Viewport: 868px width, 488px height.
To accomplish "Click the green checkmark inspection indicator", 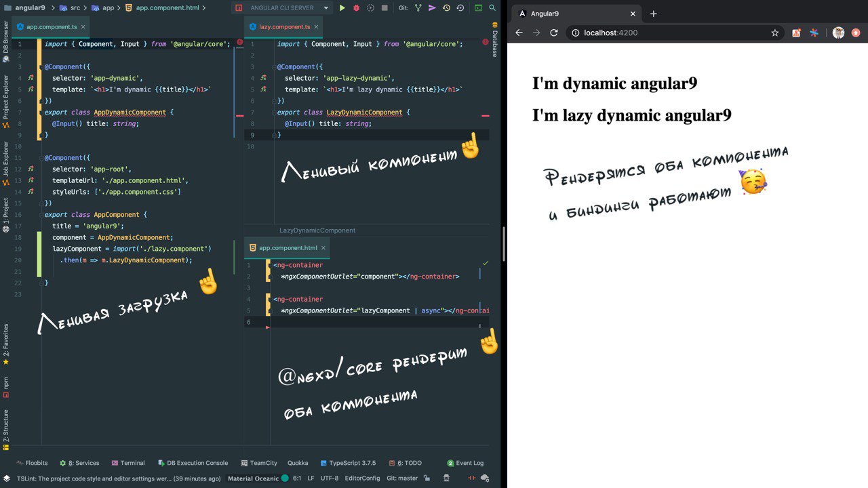I will (x=486, y=263).
